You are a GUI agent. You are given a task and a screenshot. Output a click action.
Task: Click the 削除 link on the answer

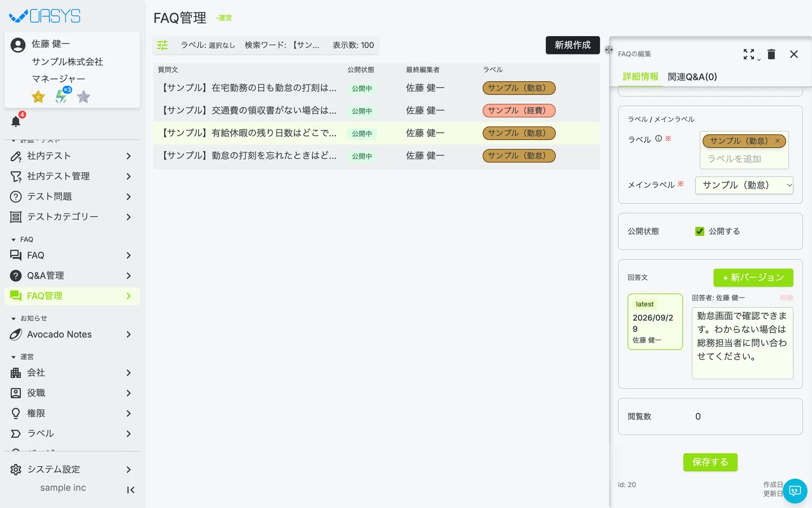coord(787,298)
